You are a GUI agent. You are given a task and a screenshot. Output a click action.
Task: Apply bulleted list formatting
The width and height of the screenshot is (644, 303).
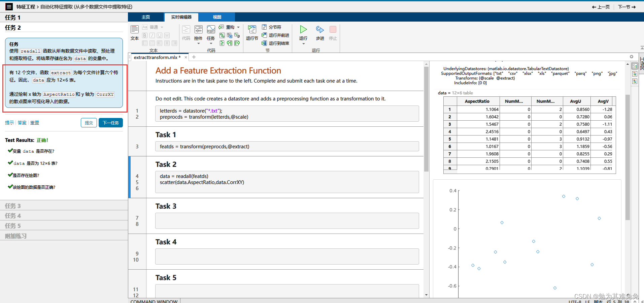[x=145, y=43]
